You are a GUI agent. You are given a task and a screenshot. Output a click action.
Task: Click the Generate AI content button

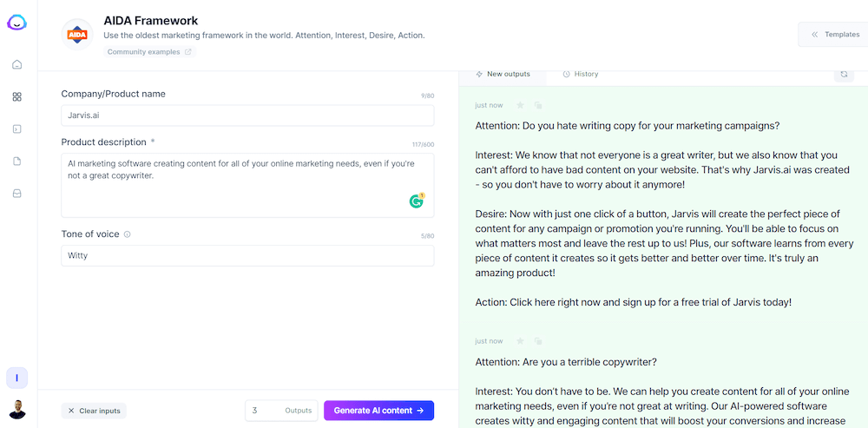pos(378,411)
